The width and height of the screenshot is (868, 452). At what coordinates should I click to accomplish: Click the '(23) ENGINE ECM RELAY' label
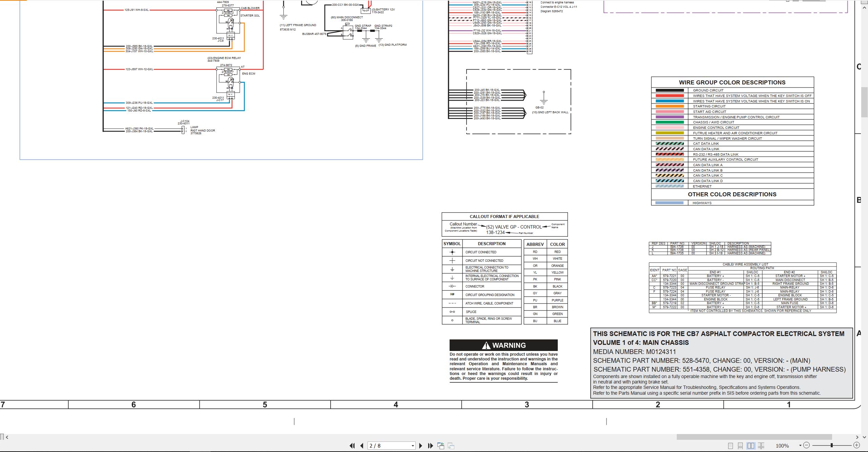224,58
